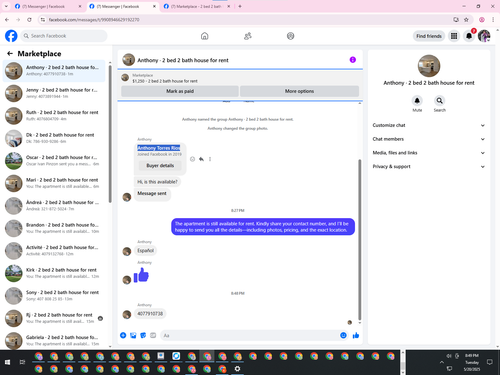Click the More options button
This screenshot has width=500, height=375.
tap(299, 91)
